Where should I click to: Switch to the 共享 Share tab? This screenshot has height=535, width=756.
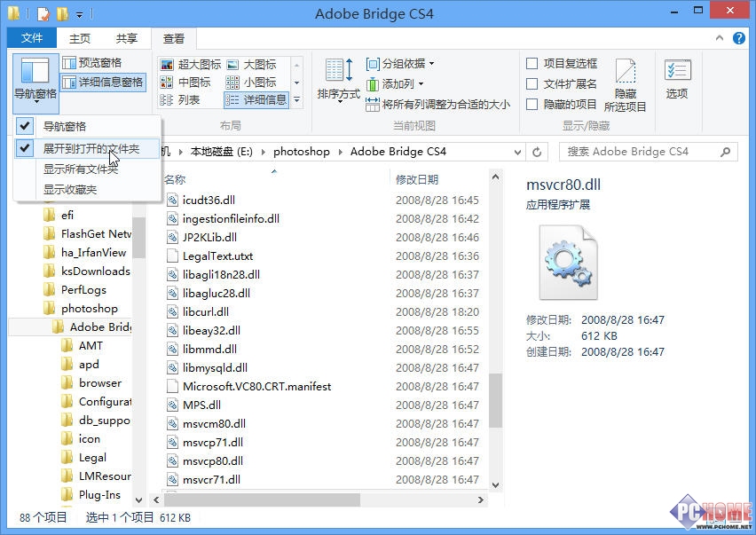tap(127, 38)
